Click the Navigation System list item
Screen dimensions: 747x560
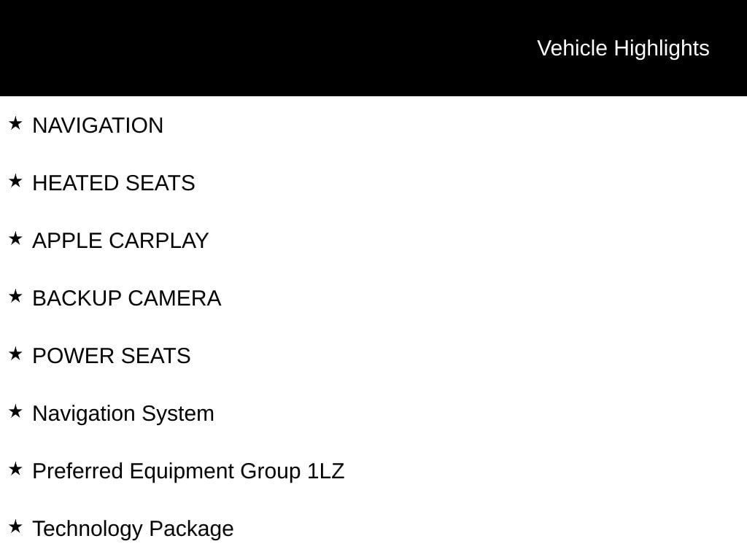pos(123,413)
